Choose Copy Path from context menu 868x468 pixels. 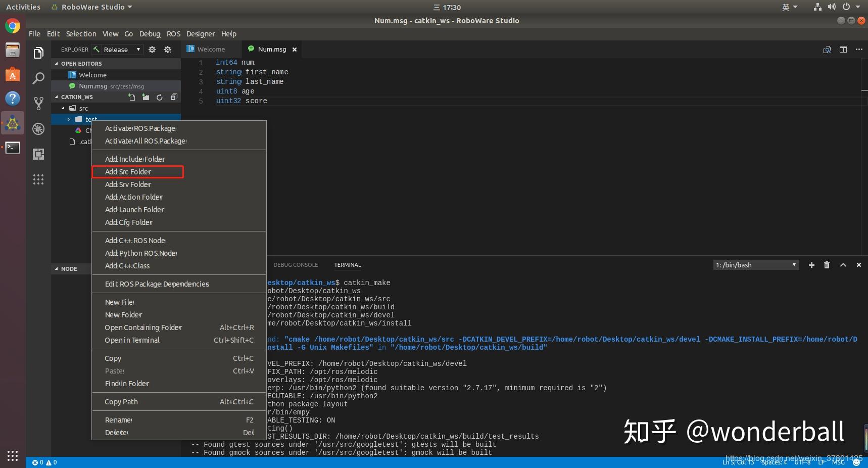[179, 402]
